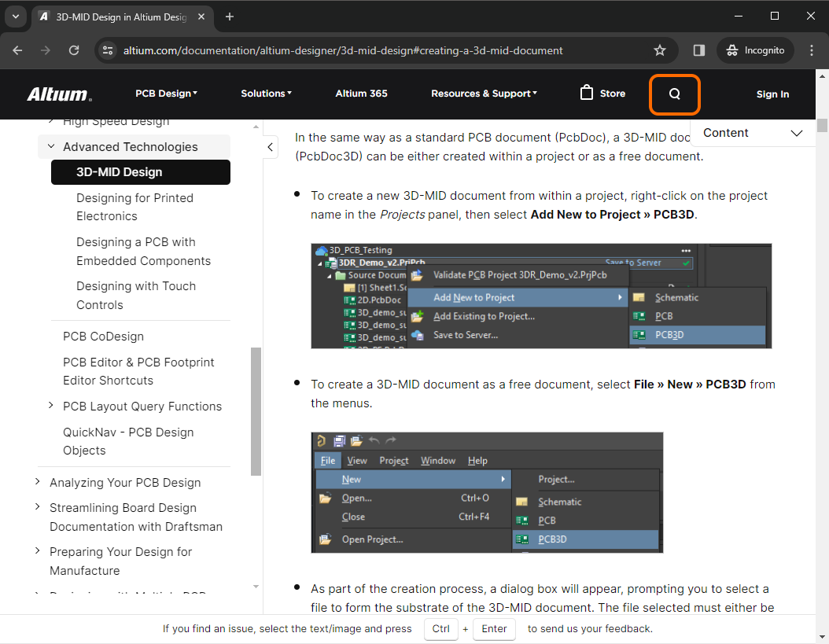Open Designing for Printed Electronics
Image resolution: width=829 pixels, height=644 pixels.
(134, 208)
